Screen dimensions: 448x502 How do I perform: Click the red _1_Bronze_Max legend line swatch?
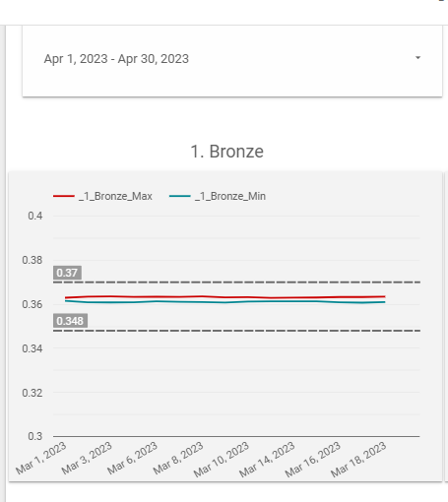[64, 196]
